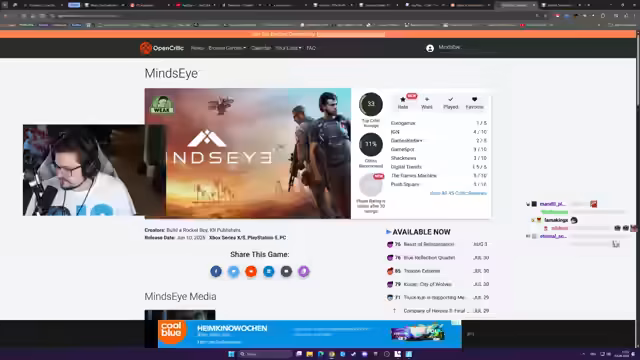Screen dimensions: 640x360
Task: Expand the Your Lists dropdown
Action: point(288,48)
